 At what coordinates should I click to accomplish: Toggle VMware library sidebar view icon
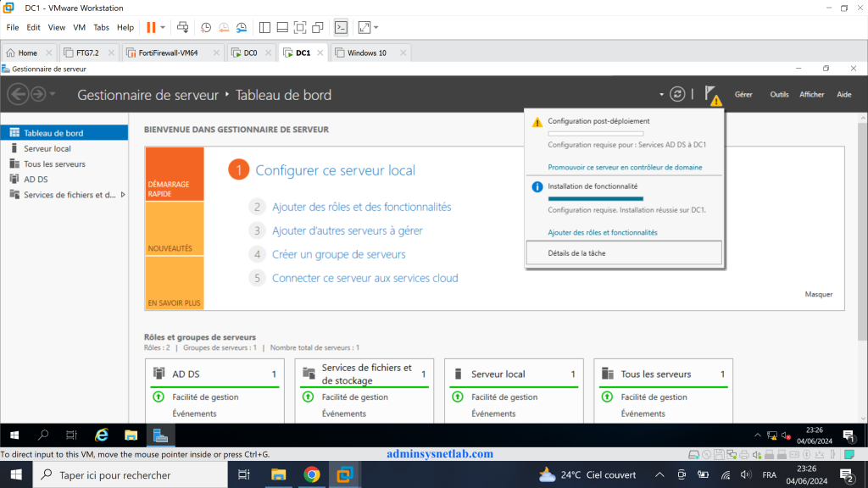coord(264,27)
